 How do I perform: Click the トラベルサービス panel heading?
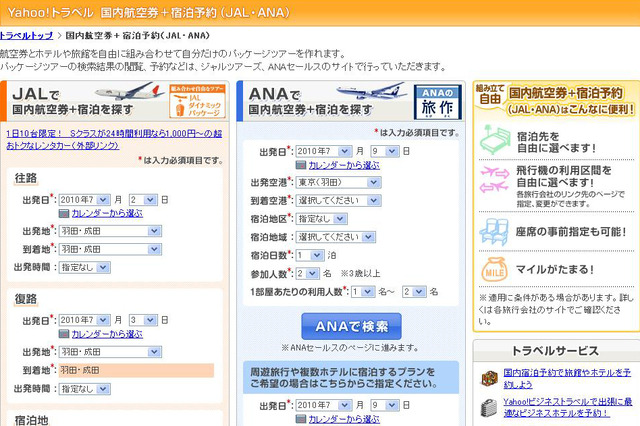[x=555, y=351]
